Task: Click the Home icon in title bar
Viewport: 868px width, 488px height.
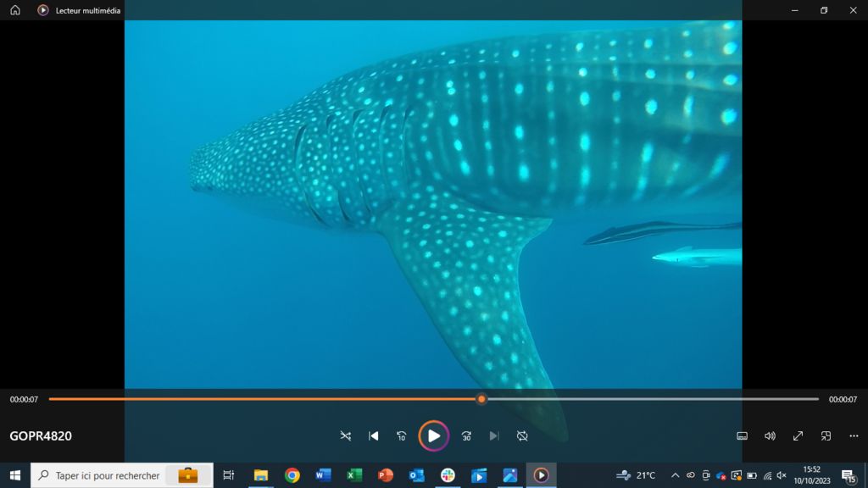Action: point(14,10)
